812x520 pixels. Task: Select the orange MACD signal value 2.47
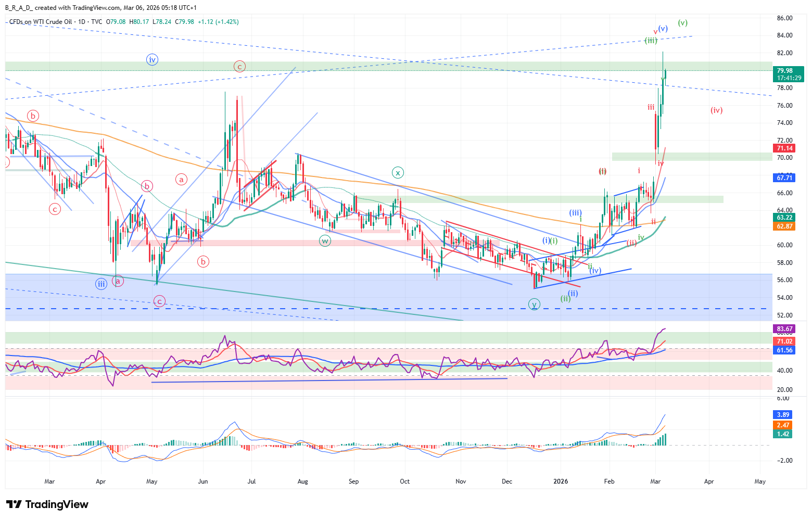point(783,425)
